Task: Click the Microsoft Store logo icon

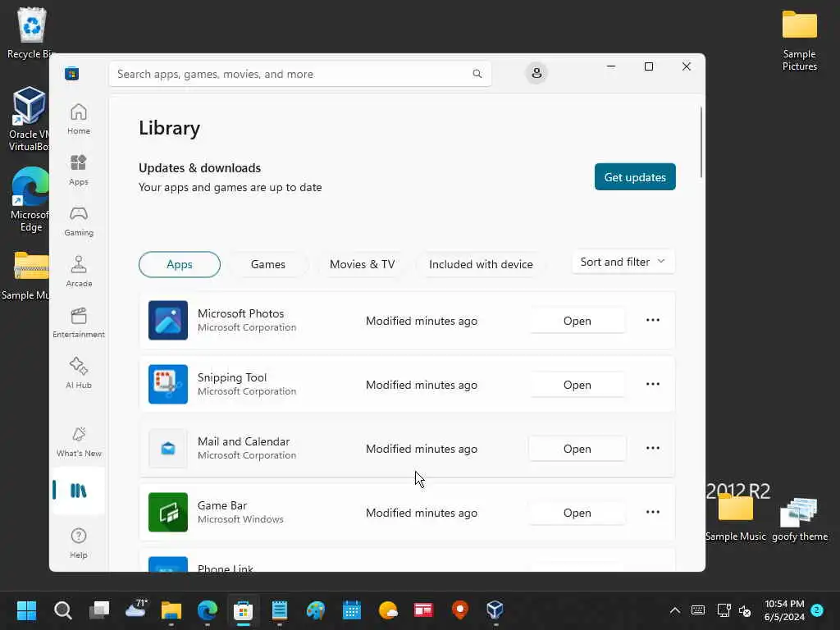Action: click(72, 73)
